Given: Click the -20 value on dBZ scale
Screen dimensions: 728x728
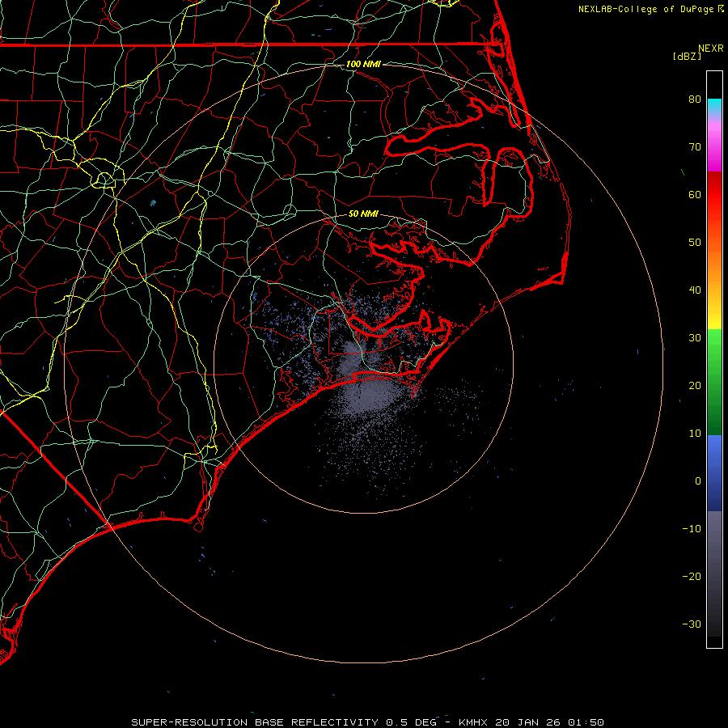Looking at the screenshot, I should [x=692, y=576].
